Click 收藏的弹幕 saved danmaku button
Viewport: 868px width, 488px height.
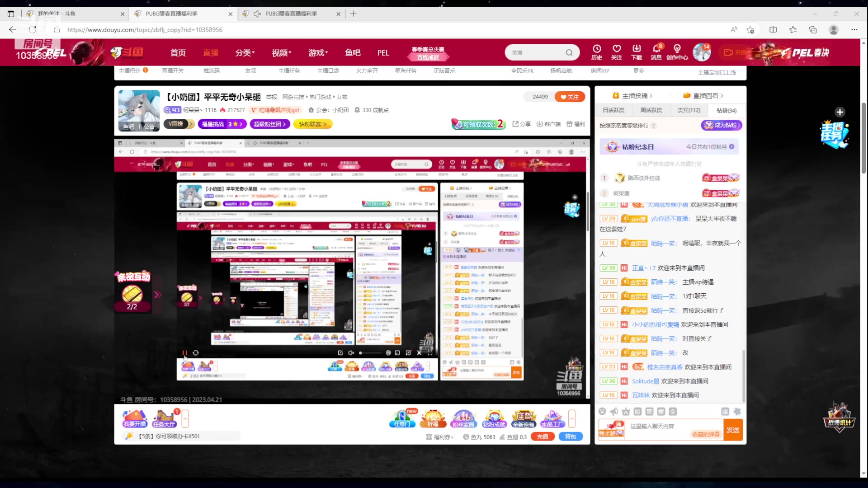tap(706, 435)
